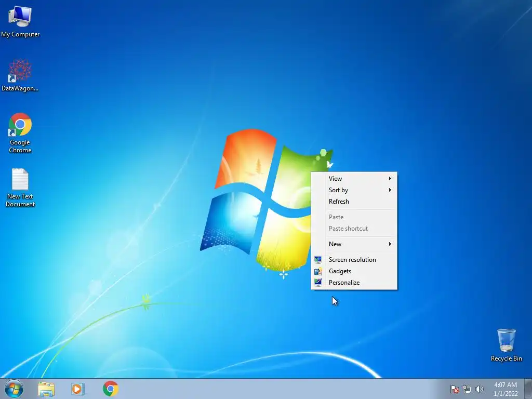Launch Windows Media Player from taskbar
Screen dimensions: 532x399
[x=78, y=389]
